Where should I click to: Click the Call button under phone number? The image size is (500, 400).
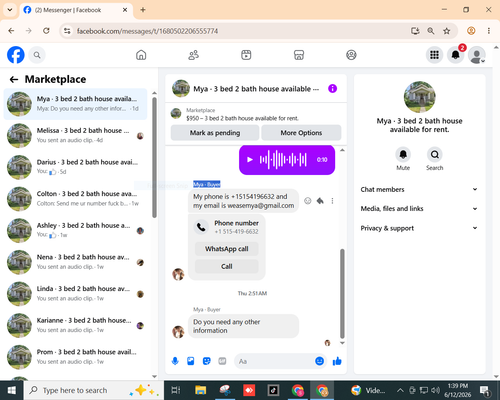point(227,266)
